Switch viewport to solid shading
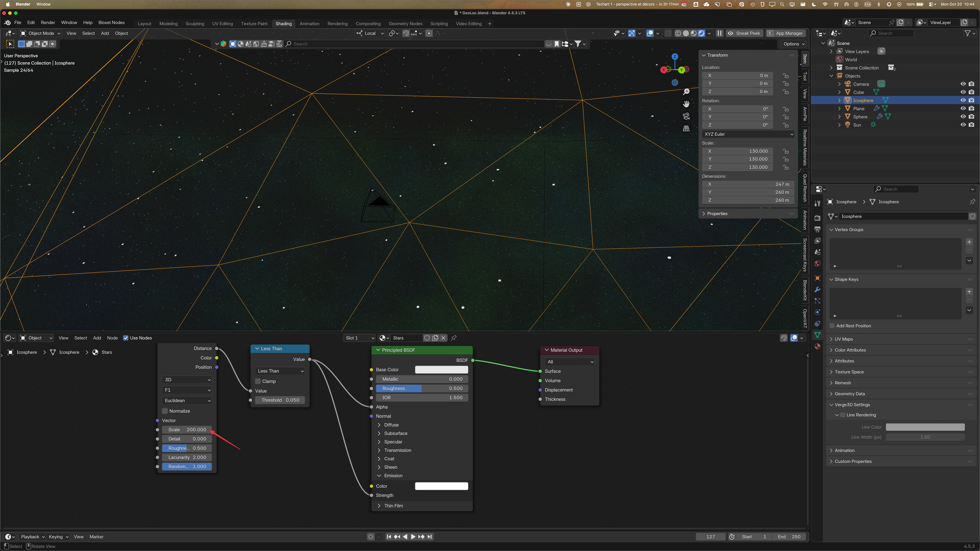980x551 pixels. pyautogui.click(x=686, y=34)
